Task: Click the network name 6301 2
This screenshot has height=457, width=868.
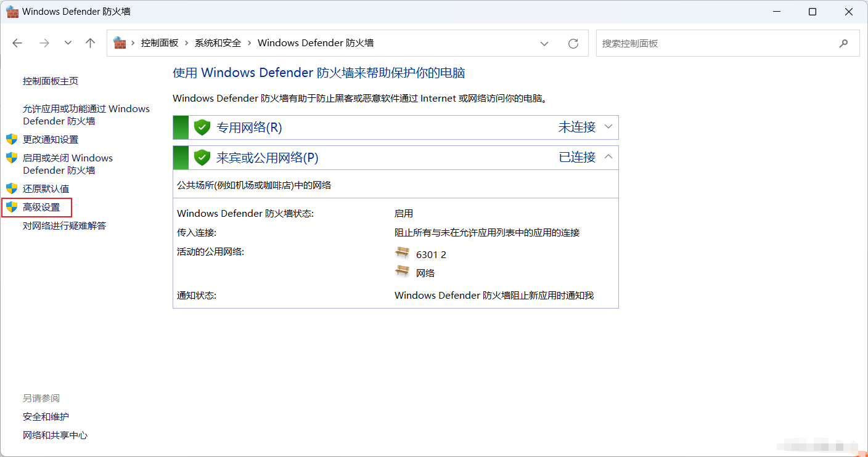Action: coord(431,255)
